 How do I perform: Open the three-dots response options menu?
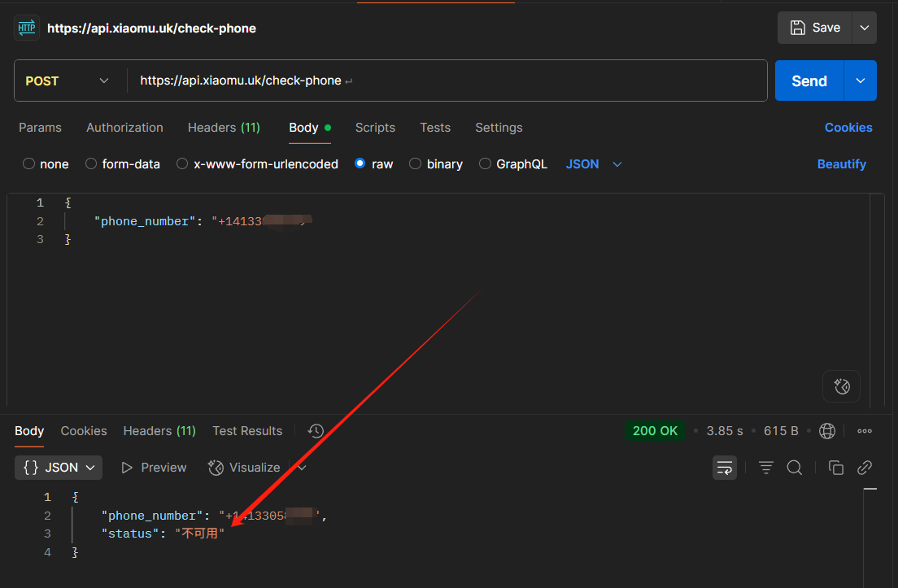click(x=865, y=431)
